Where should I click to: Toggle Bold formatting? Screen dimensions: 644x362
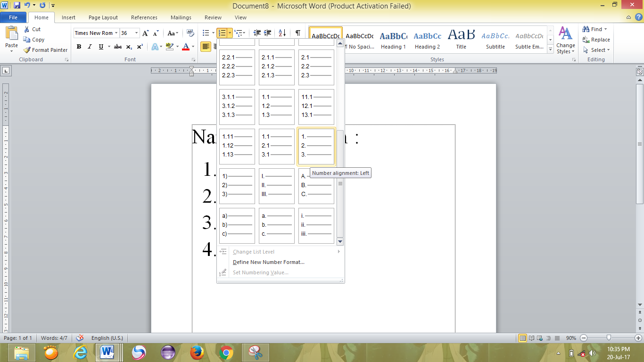click(x=79, y=47)
